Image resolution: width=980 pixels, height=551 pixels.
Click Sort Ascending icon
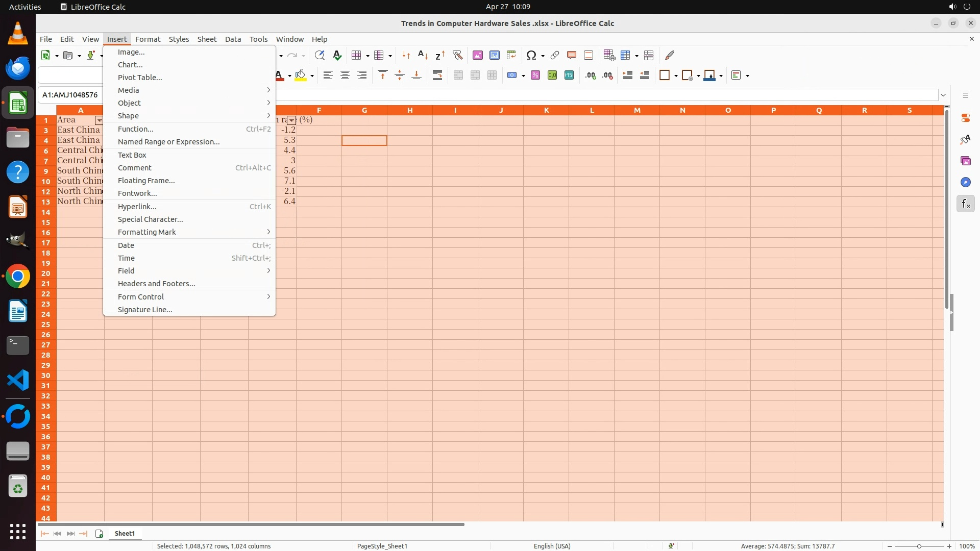(x=423, y=55)
